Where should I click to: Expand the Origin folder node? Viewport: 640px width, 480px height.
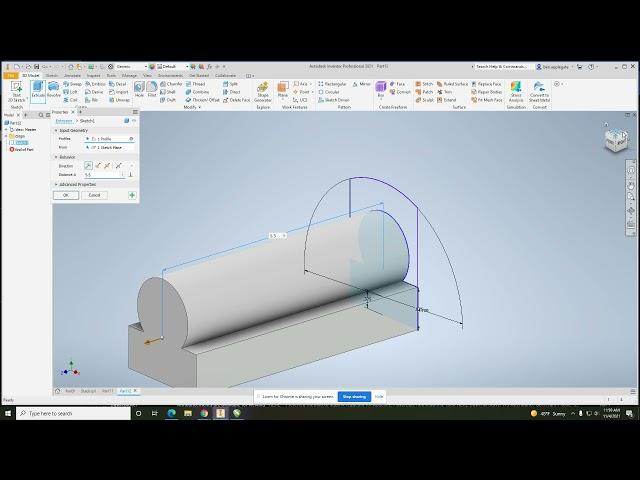(x=6, y=136)
